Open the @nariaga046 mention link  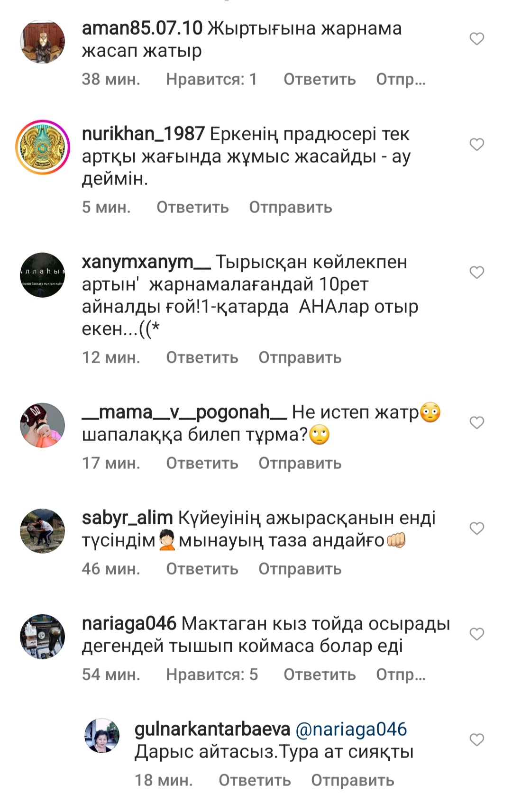[x=351, y=729]
